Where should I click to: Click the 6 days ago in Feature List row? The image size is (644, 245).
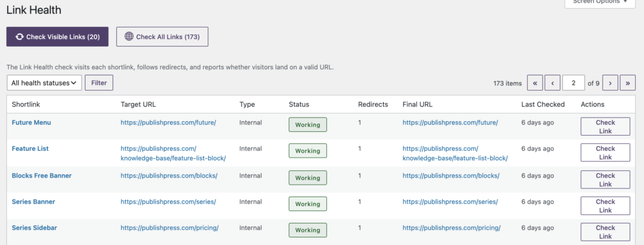pos(538,148)
